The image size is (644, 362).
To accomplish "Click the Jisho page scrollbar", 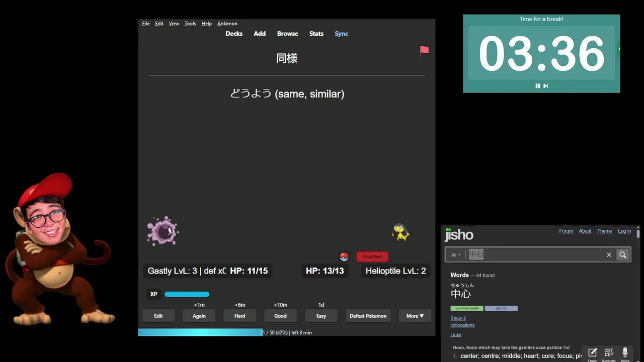I will (638, 233).
